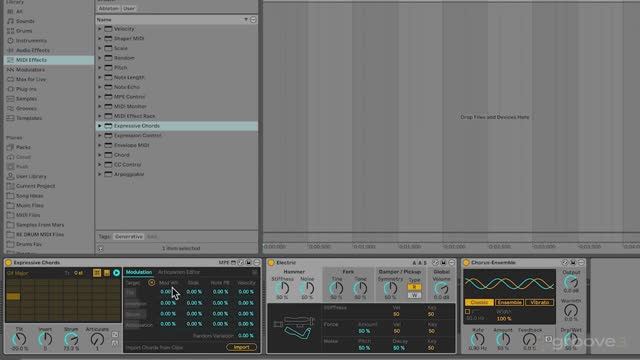640x360 pixels.
Task: Select pickup type R in Electric
Action: (414, 287)
